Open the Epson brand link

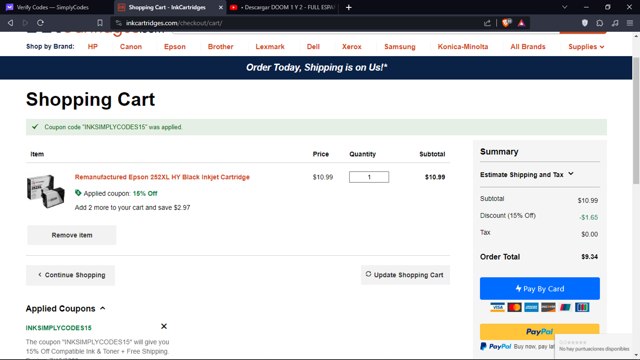click(175, 47)
